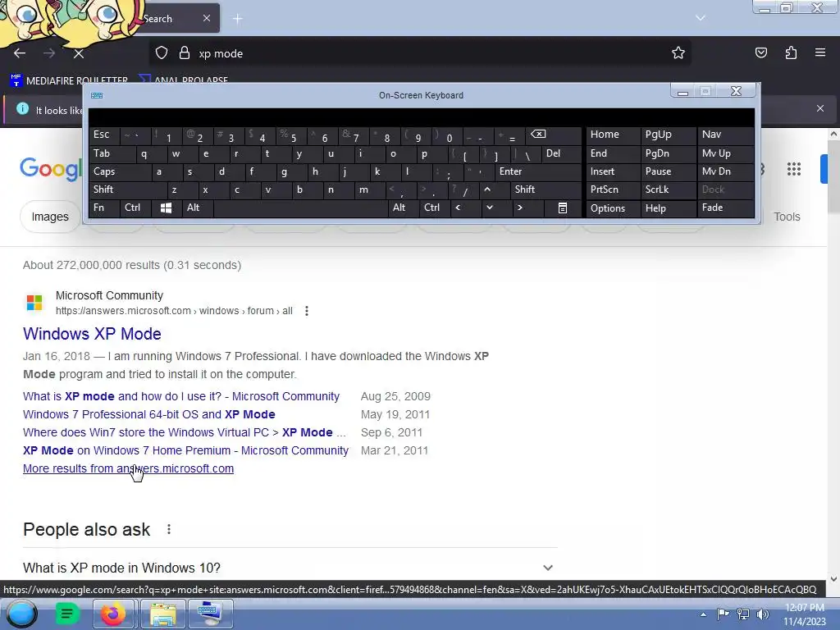840x630 pixels.
Task: Open the Windows XP Mode result
Action: pyautogui.click(x=92, y=334)
